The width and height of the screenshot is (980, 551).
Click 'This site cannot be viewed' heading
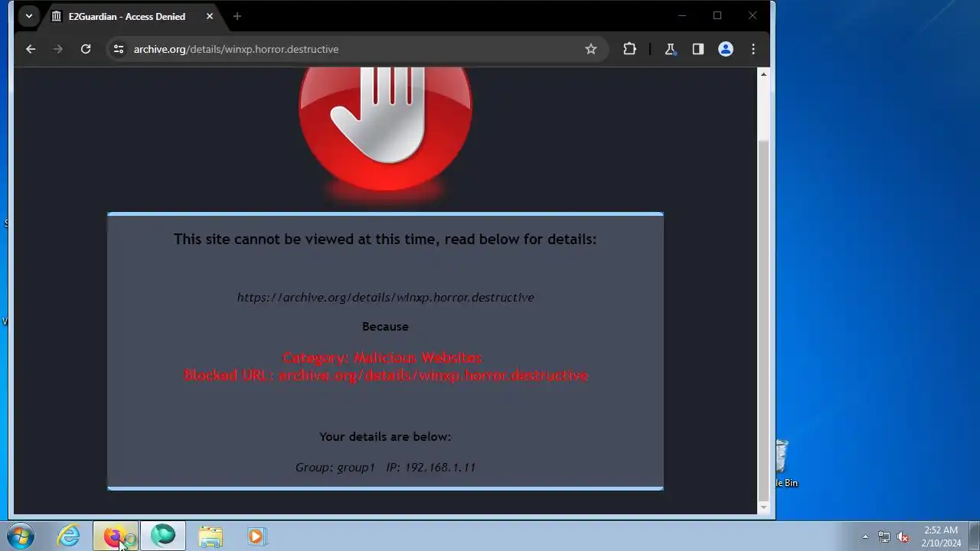point(385,239)
